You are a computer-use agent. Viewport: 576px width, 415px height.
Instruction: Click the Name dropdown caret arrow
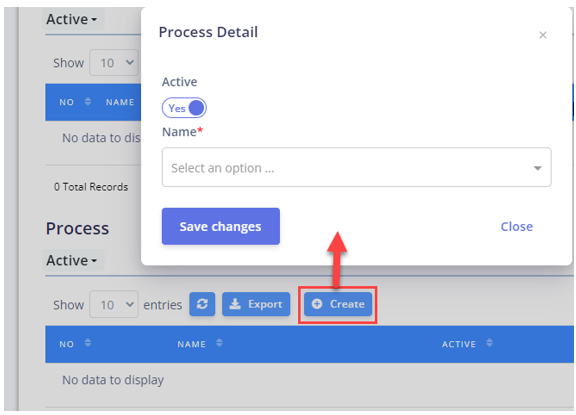[537, 168]
